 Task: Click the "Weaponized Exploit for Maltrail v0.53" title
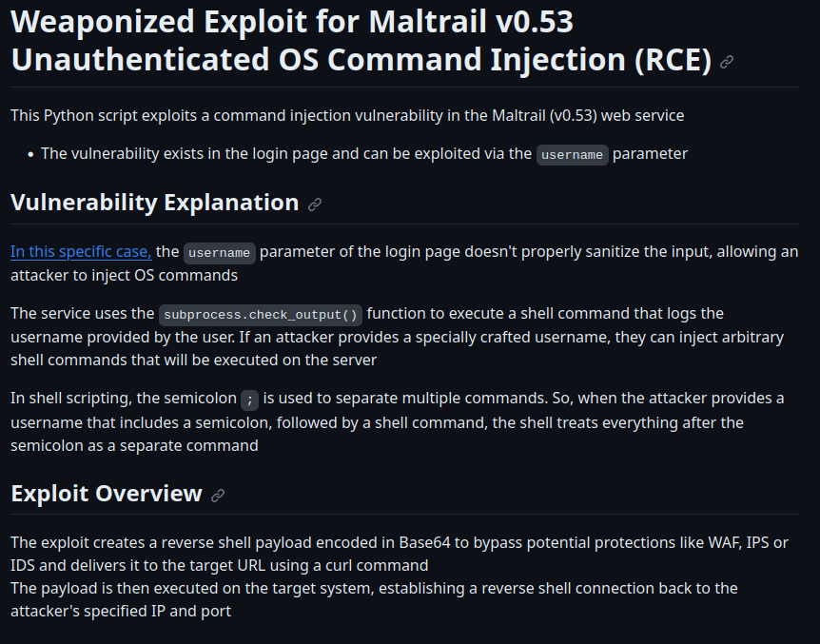coord(292,21)
